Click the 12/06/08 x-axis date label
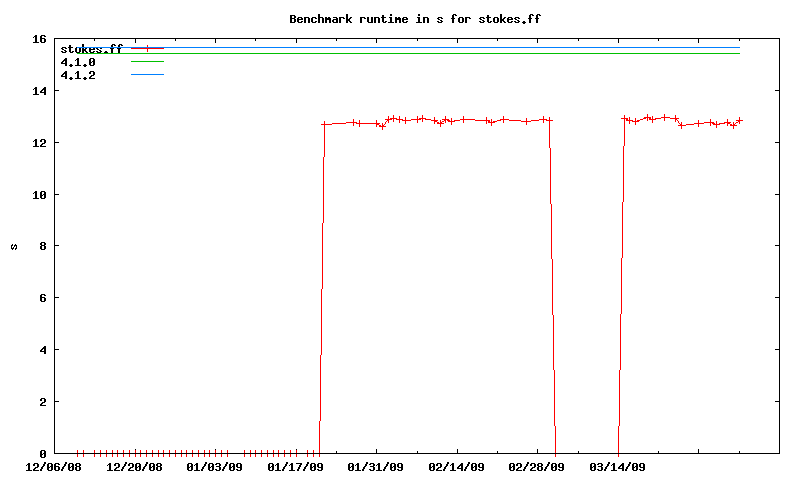 pyautogui.click(x=53, y=467)
